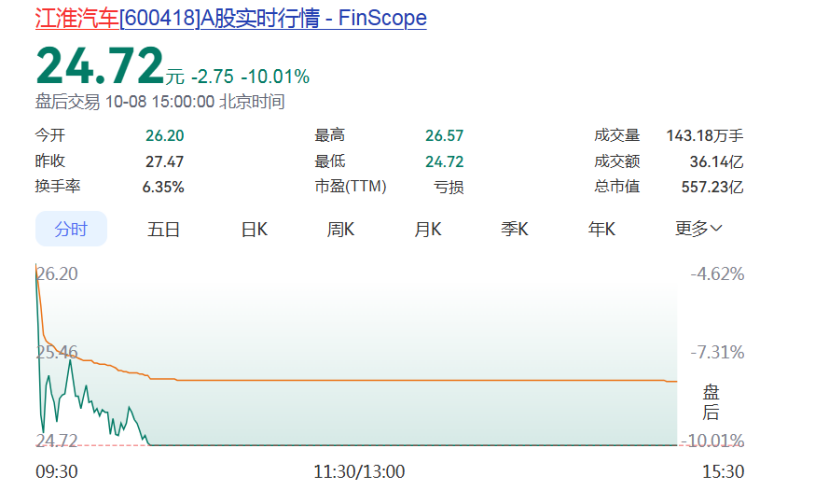Click the 成交量 label
Image resolution: width=830 pixels, height=490 pixels.
point(617,135)
